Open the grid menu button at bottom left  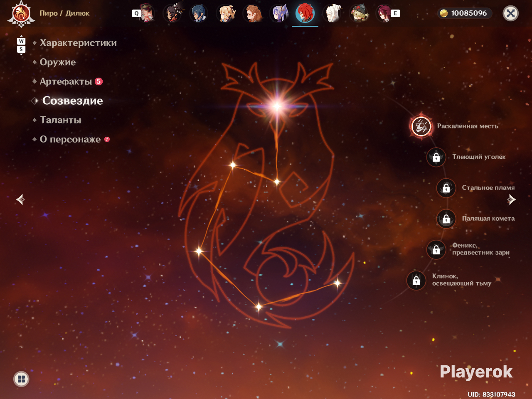(21, 379)
